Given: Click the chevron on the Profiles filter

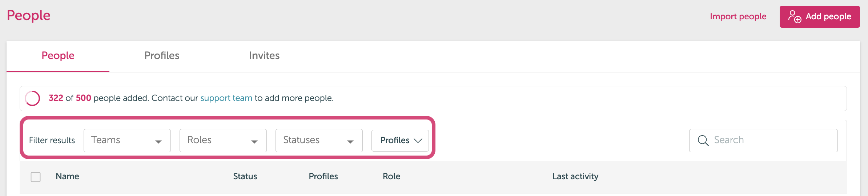Looking at the screenshot, I should [418, 141].
